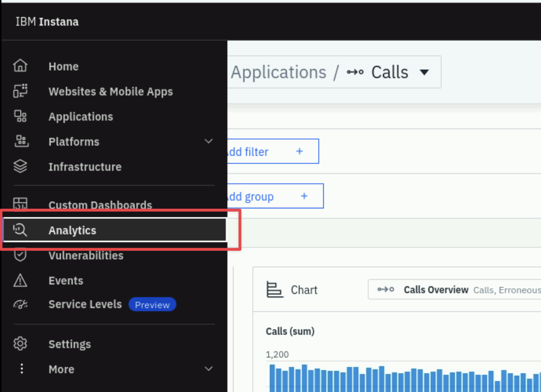This screenshot has height=392, width=541.
Task: Open Service Levels menu item
Action: click(113, 304)
